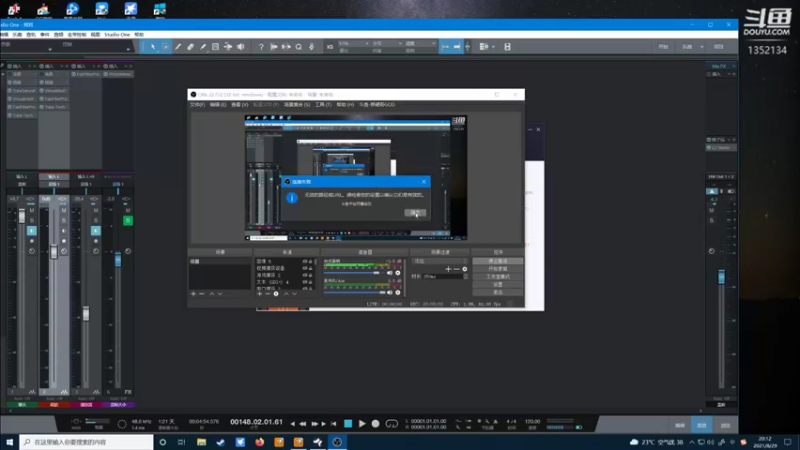Select the Arrow tool in Studio One toolbar
This screenshot has width=800, height=450.
[x=153, y=47]
